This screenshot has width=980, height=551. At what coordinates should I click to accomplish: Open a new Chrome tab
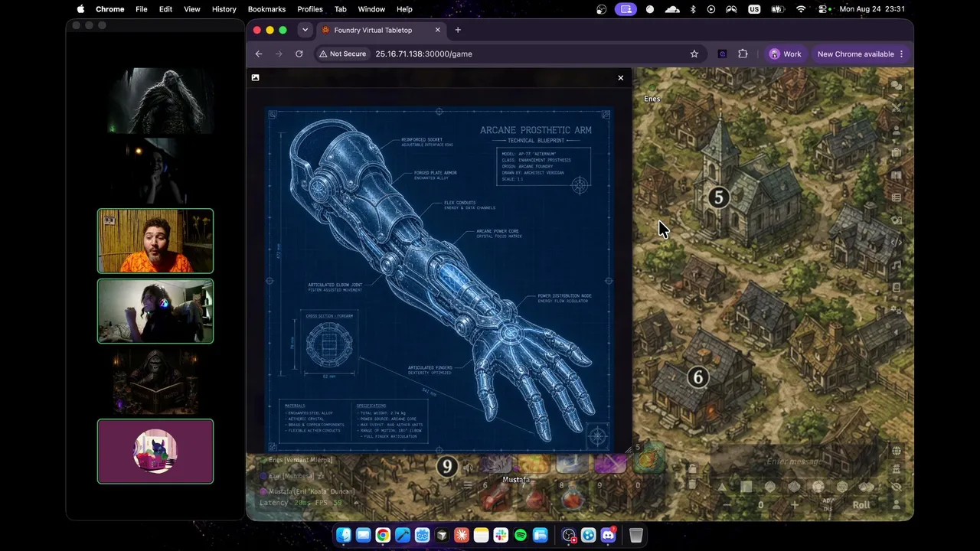458,30
